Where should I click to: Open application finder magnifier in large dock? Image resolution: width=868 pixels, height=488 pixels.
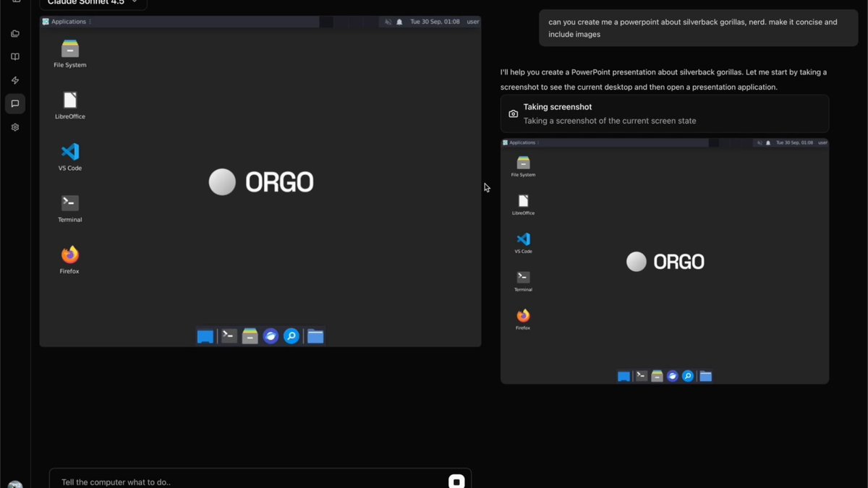tap(292, 336)
